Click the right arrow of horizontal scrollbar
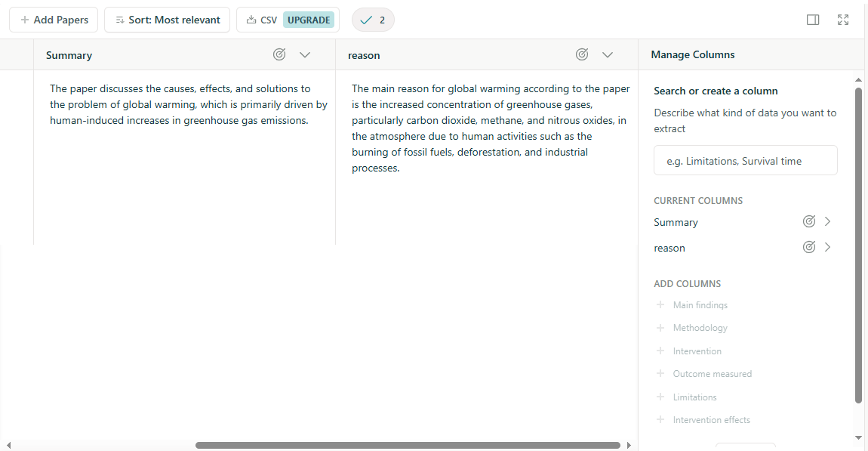Image resolution: width=868 pixels, height=451 pixels. [629, 446]
